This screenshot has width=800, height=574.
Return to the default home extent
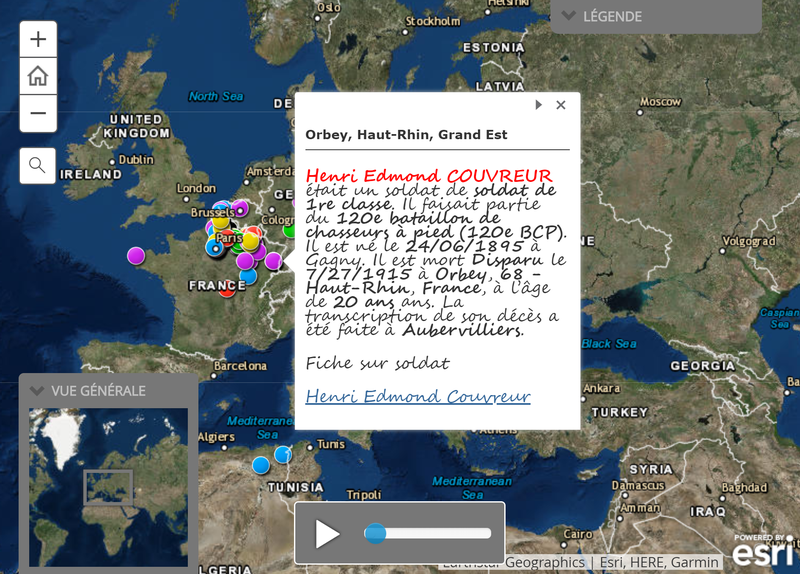(38, 76)
